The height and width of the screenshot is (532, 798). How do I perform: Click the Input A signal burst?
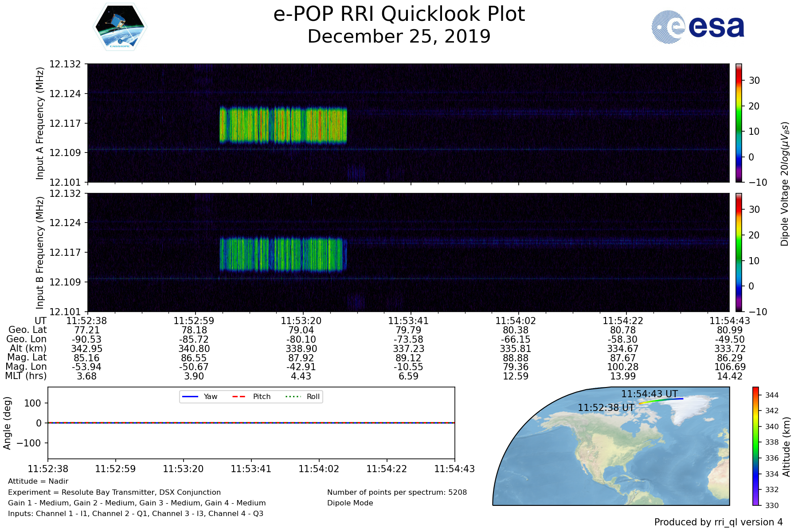(283, 125)
